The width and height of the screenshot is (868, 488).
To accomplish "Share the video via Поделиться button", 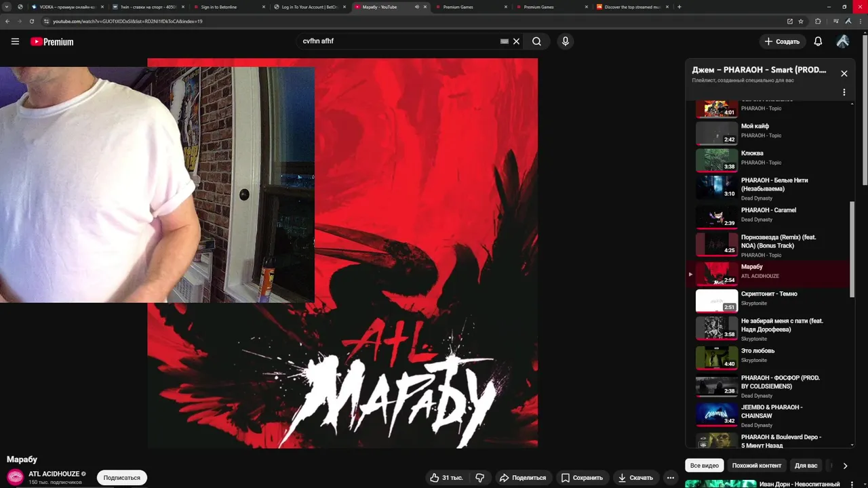I will (x=523, y=478).
